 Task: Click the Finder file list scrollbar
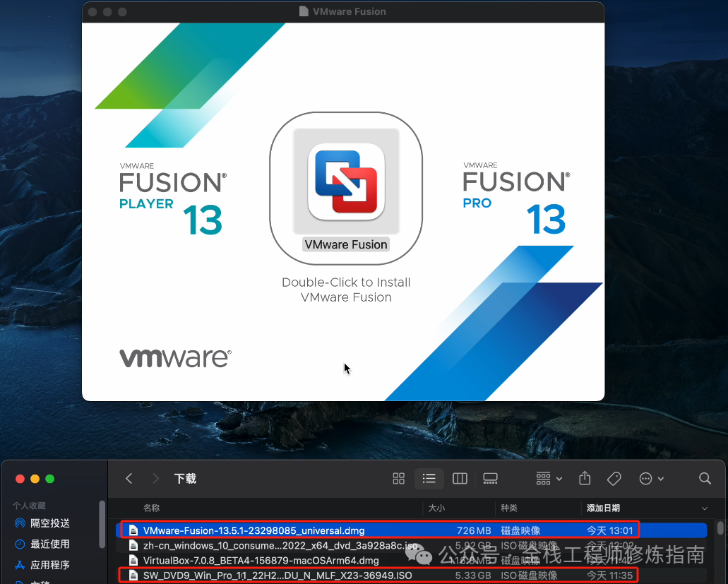tap(720, 528)
